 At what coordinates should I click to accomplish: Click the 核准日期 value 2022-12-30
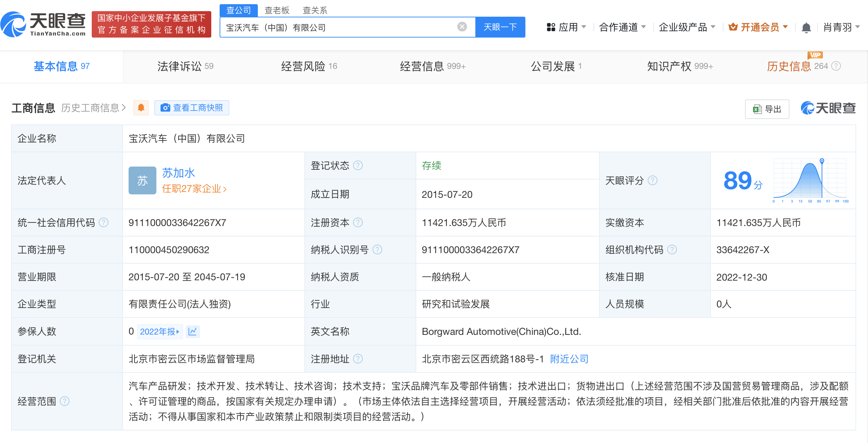[742, 277]
